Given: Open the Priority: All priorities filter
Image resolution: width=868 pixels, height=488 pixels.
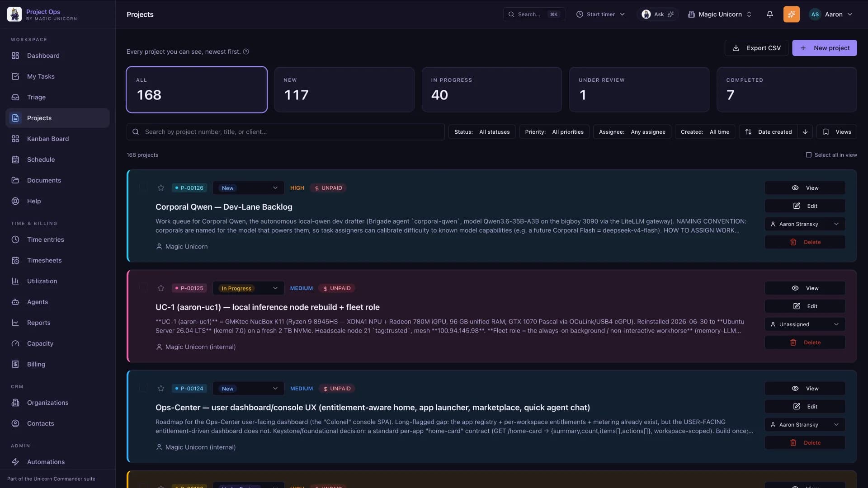Looking at the screenshot, I should point(554,132).
